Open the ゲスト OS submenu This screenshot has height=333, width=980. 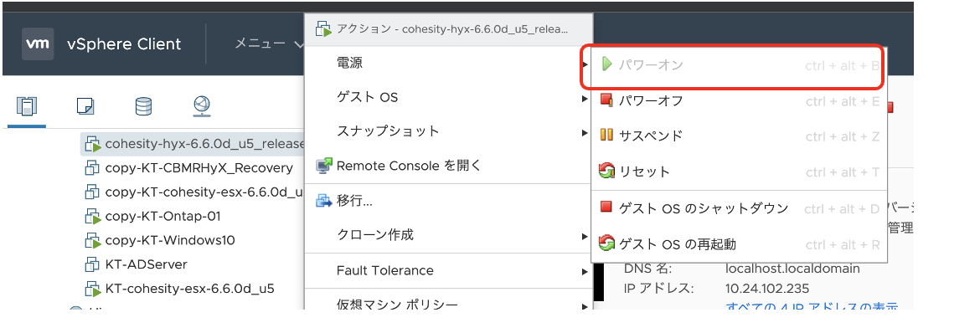[x=449, y=97]
